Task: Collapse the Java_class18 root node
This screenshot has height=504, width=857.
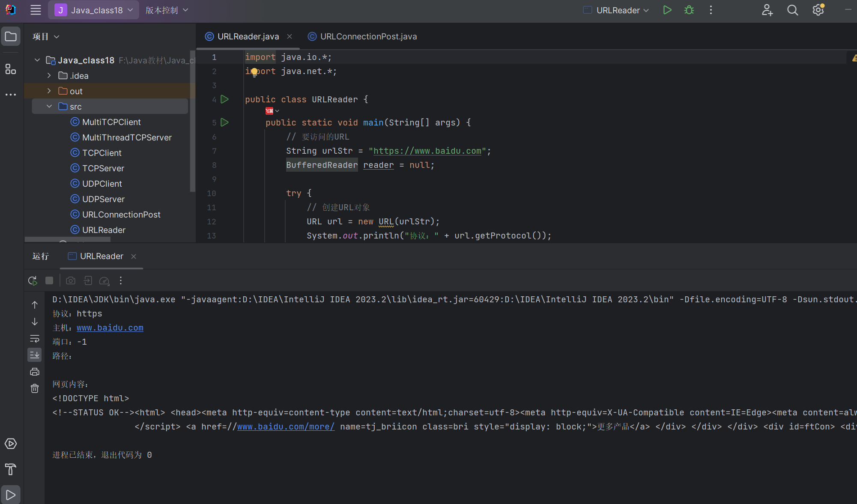Action: pyautogui.click(x=37, y=60)
